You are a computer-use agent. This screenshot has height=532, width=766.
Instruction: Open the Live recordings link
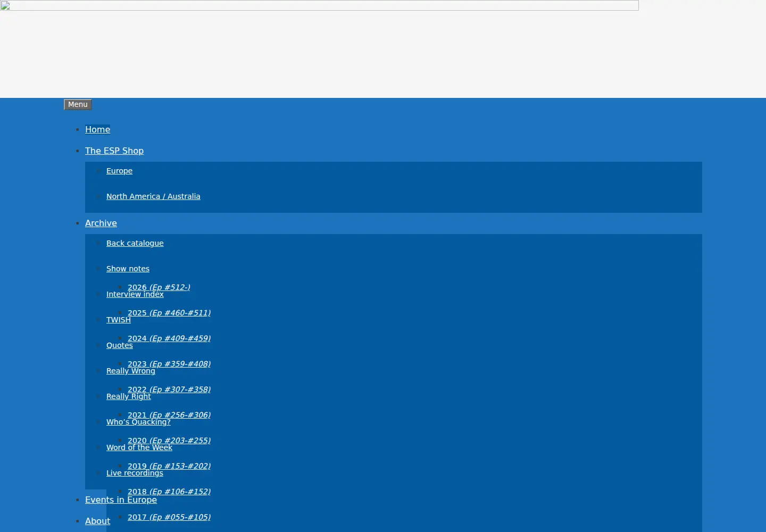[135, 473]
